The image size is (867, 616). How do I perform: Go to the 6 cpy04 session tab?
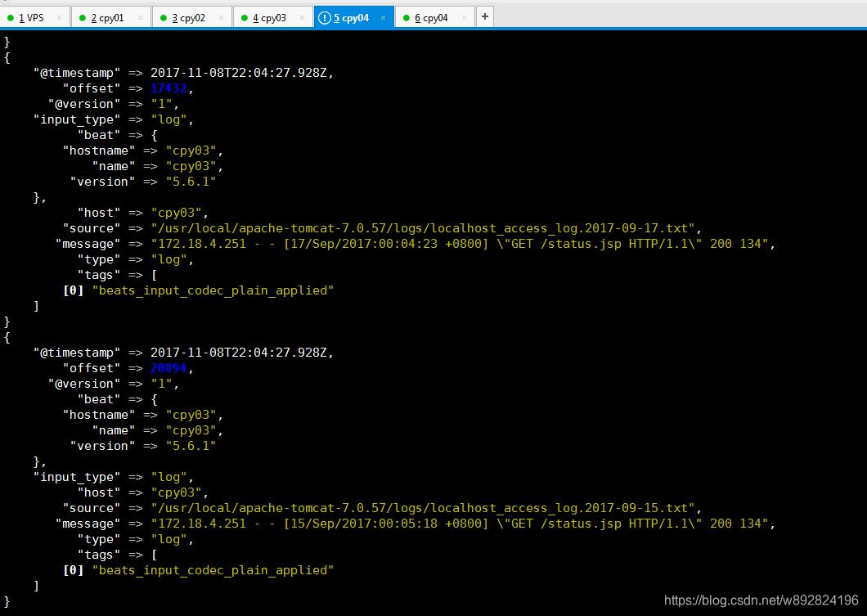tap(434, 18)
